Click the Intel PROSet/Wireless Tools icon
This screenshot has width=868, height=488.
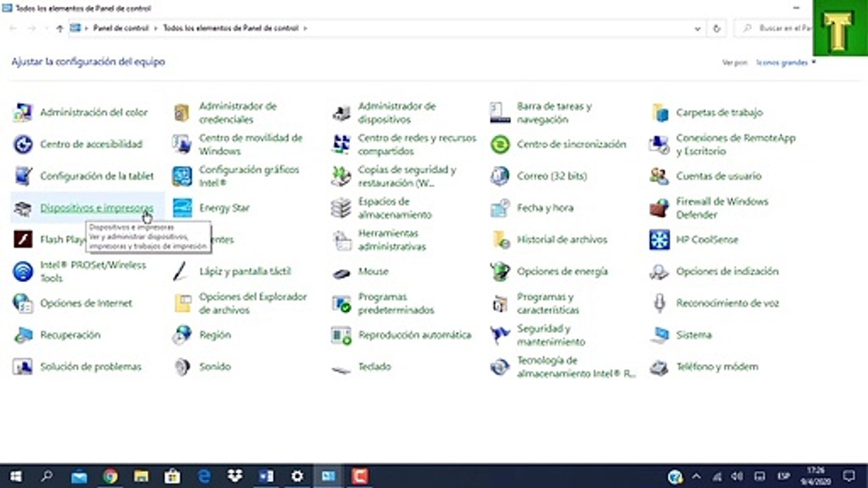point(23,271)
